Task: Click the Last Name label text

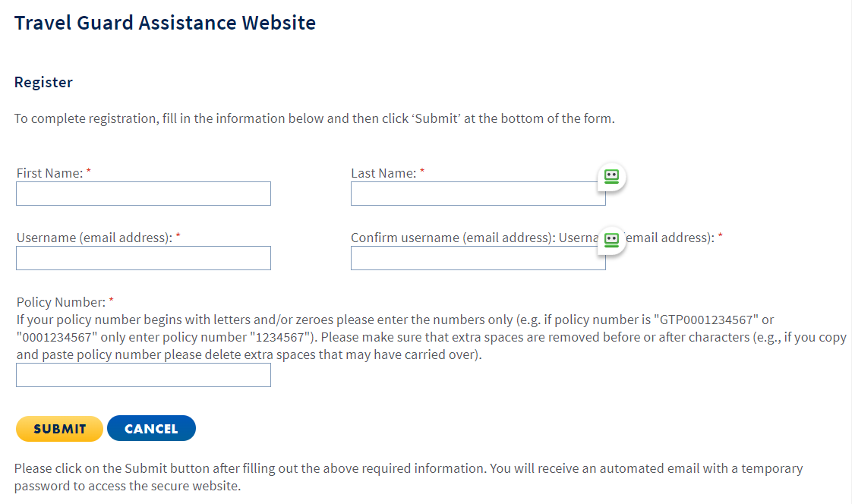Action: coord(383,173)
